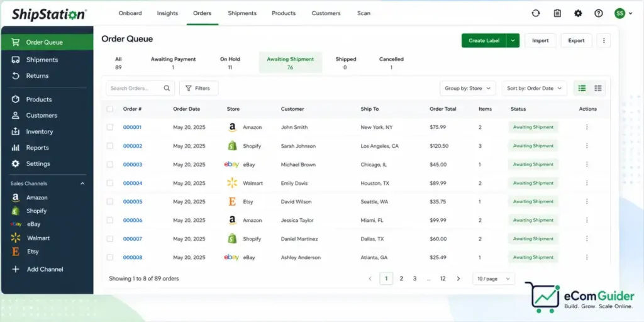Viewport: 644px width, 322px height.
Task: Click the Export button
Action: pos(576,41)
